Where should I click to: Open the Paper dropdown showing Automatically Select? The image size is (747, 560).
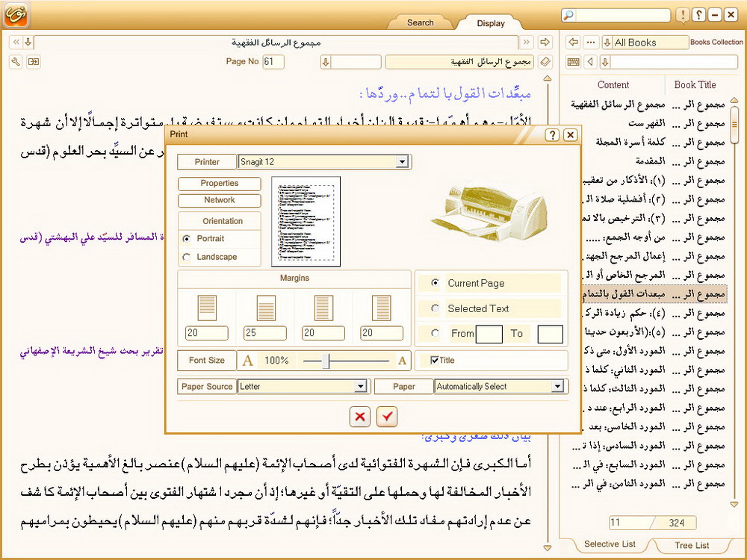pos(557,386)
